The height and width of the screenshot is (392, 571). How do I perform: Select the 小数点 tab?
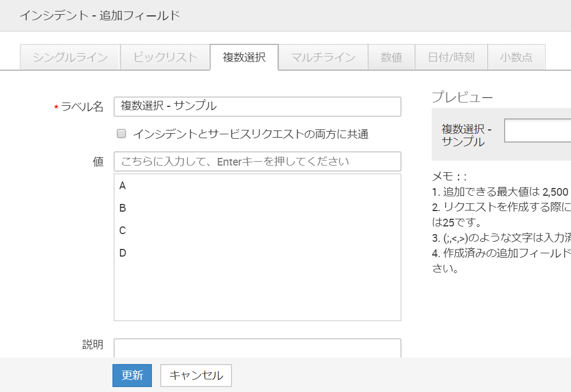click(x=516, y=57)
